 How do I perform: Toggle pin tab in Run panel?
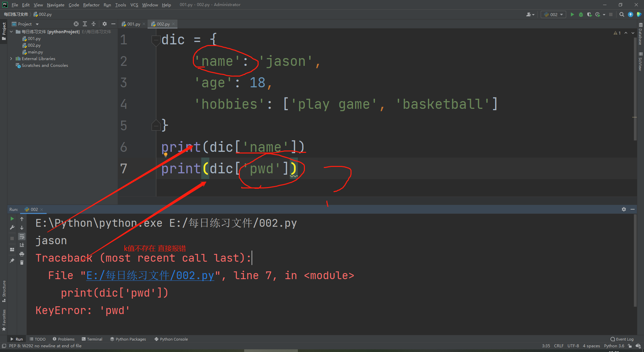tap(12, 260)
